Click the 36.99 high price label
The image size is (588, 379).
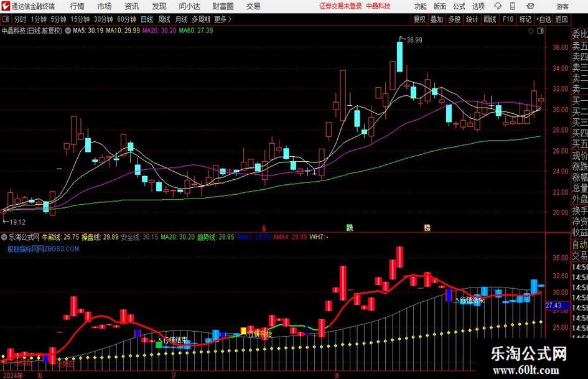414,40
